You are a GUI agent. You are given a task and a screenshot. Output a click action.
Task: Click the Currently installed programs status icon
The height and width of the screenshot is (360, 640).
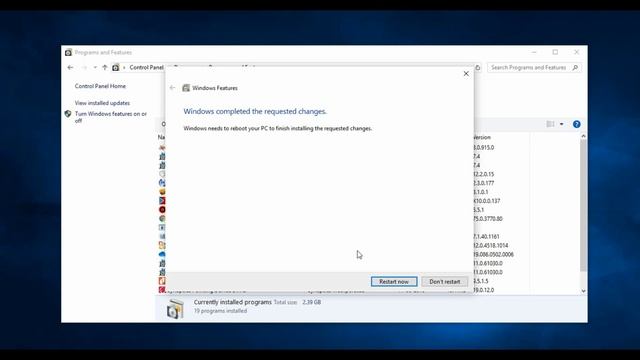coord(175,308)
